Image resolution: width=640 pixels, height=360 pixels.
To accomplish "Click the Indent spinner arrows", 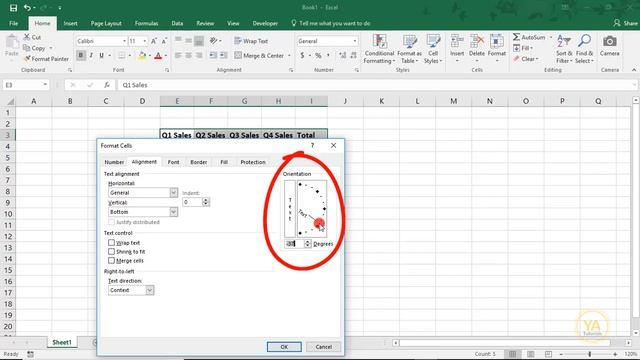I will 206,202.
